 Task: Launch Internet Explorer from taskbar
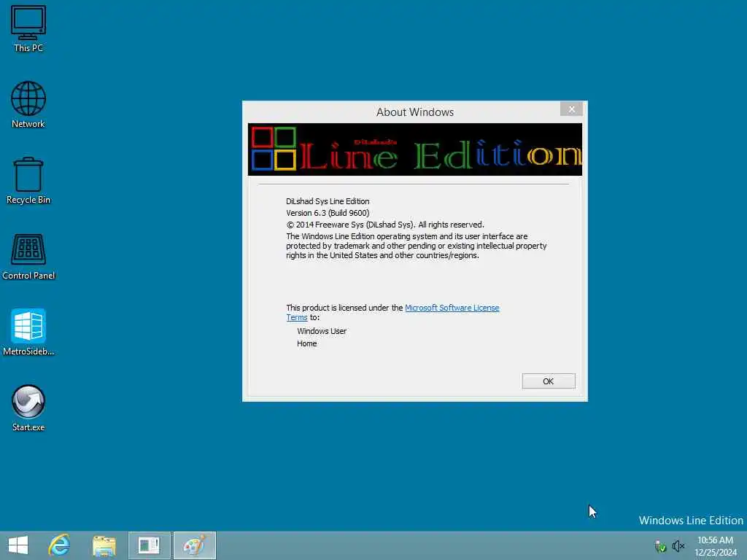[x=60, y=545]
